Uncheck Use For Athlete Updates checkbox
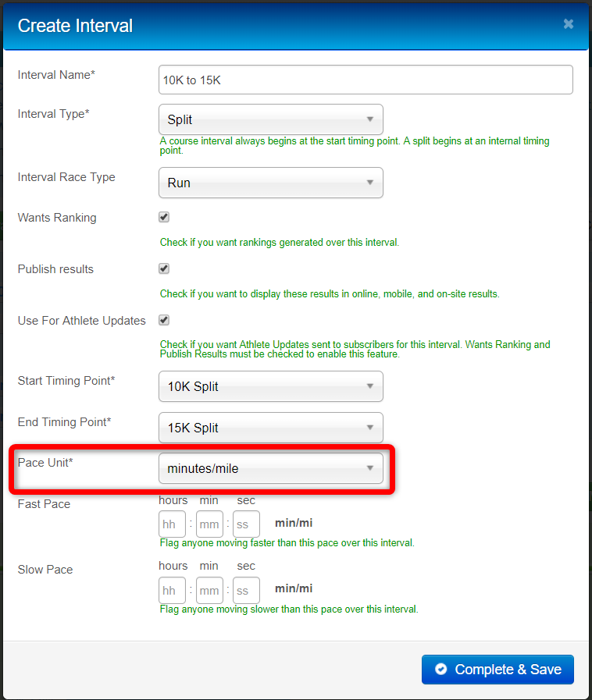592x700 pixels. 164,320
